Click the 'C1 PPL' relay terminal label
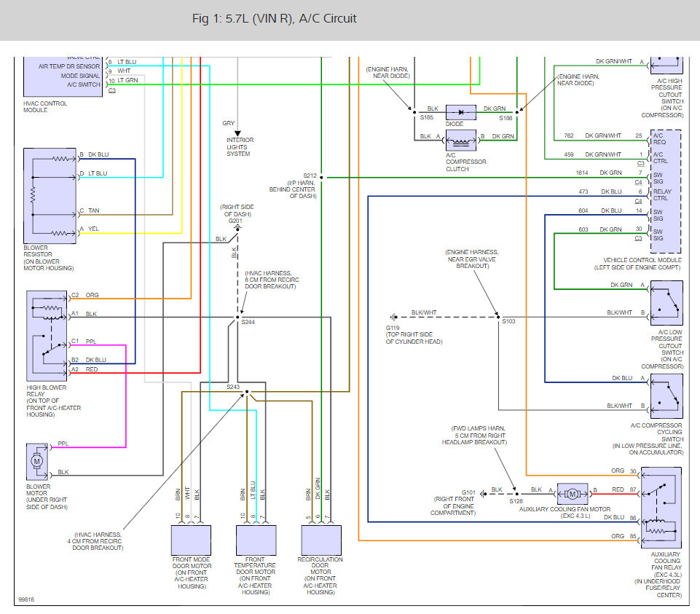 [84, 341]
